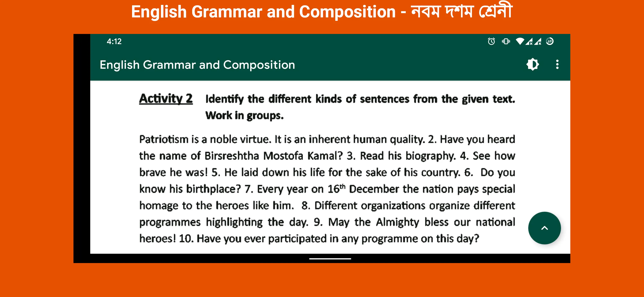Select the English Grammar app title
This screenshot has width=644, height=297.
pos(199,64)
